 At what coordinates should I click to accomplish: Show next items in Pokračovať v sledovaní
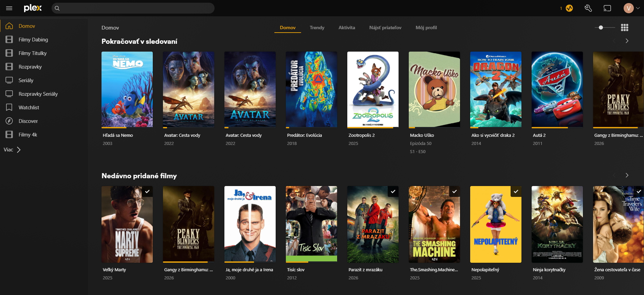pos(627,41)
